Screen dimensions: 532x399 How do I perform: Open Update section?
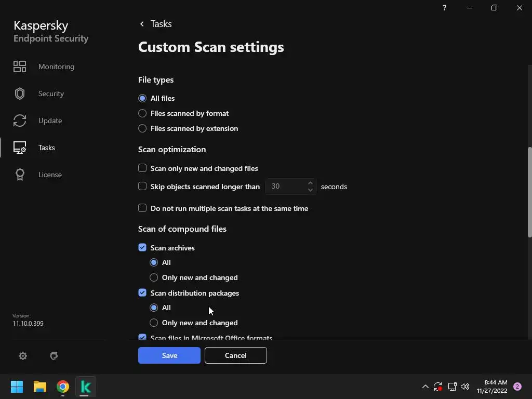coord(50,121)
